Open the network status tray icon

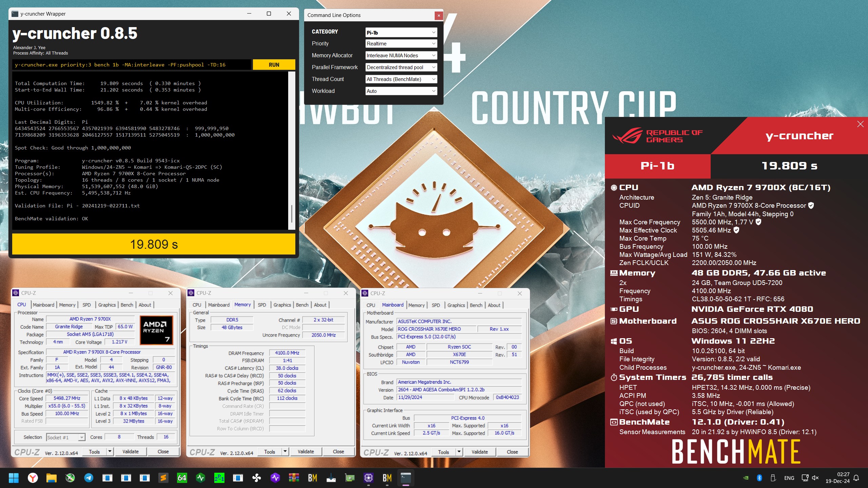tap(805, 478)
